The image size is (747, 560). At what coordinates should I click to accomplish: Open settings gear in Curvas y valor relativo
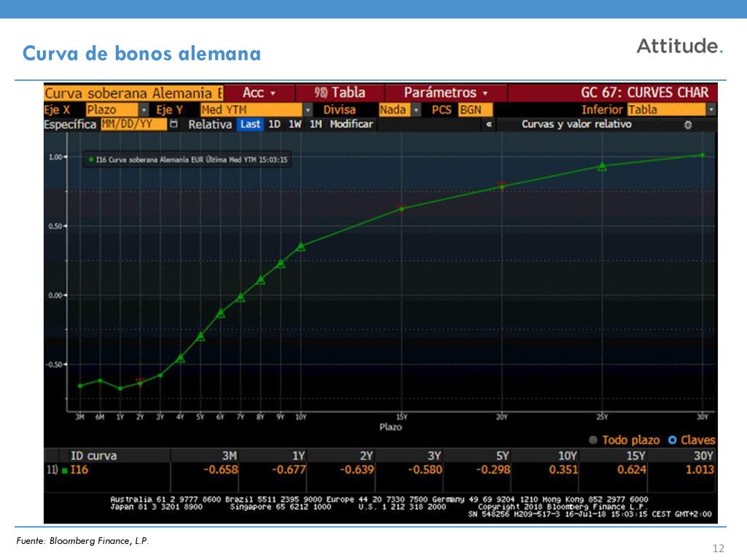(x=688, y=125)
